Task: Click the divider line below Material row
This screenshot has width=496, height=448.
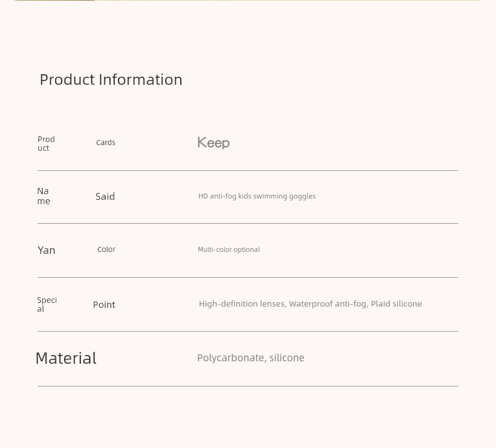Action: 248,386
